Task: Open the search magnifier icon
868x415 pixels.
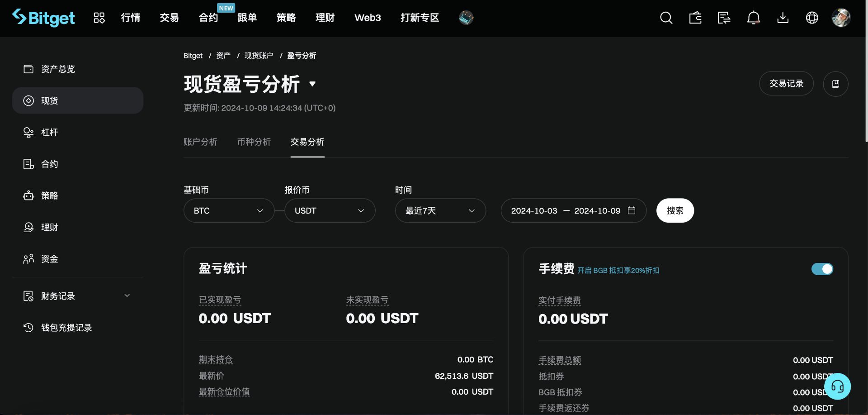Action: point(666,18)
